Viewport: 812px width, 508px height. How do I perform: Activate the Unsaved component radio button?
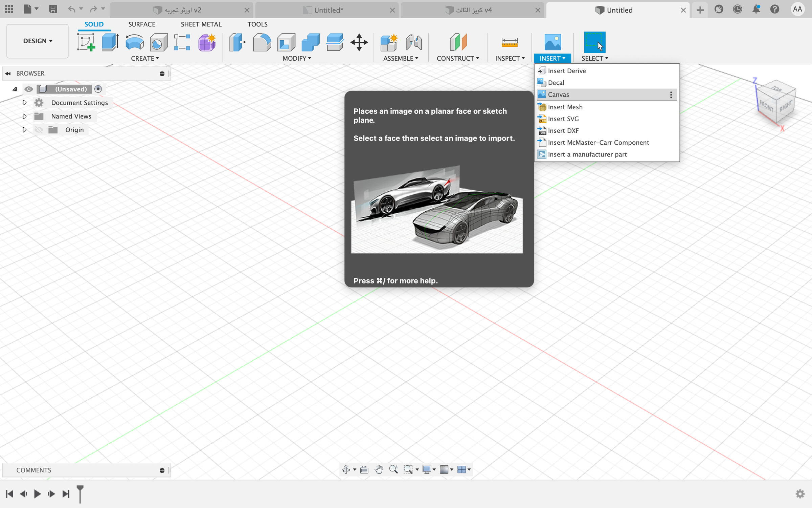(98, 89)
